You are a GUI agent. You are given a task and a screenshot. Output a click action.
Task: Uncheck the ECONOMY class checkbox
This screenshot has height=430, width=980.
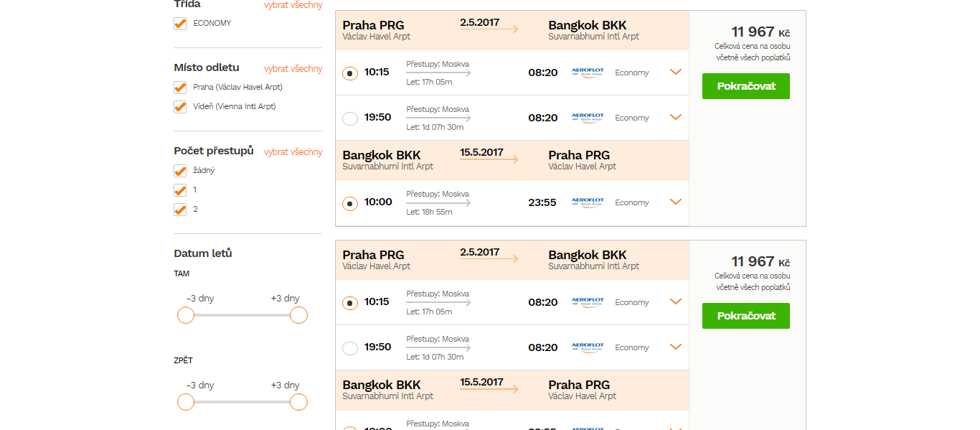click(180, 23)
